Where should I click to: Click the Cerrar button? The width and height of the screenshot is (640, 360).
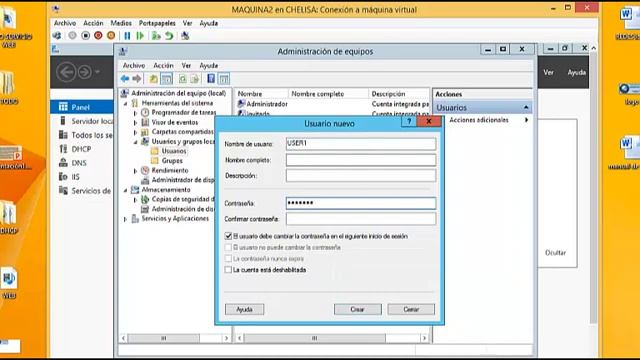tap(411, 309)
